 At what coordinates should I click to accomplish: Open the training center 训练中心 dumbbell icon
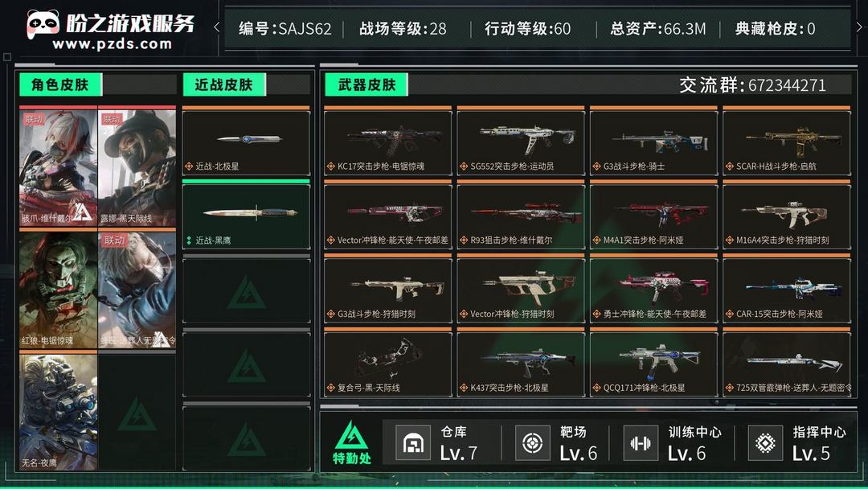[641, 443]
